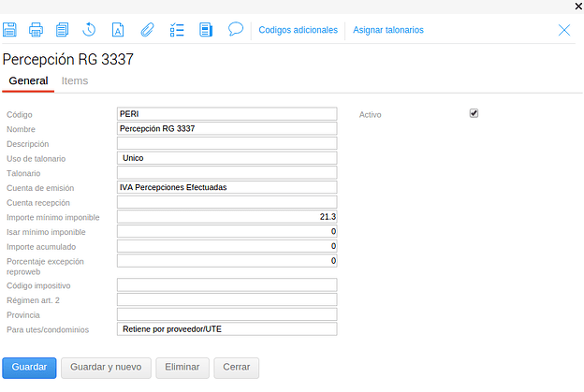Open the Para utes/condominios dropdown
Screen dimensions: 584x392
tap(226, 329)
